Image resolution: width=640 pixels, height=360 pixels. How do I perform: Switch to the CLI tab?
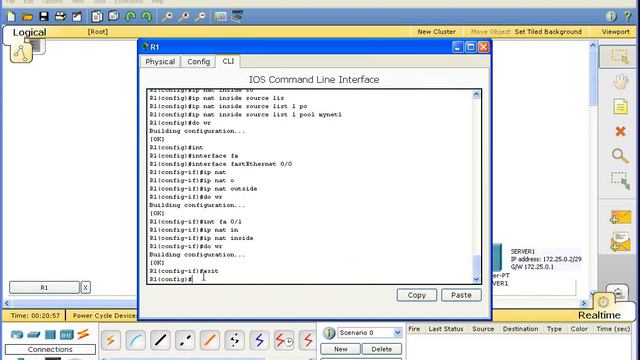point(228,61)
